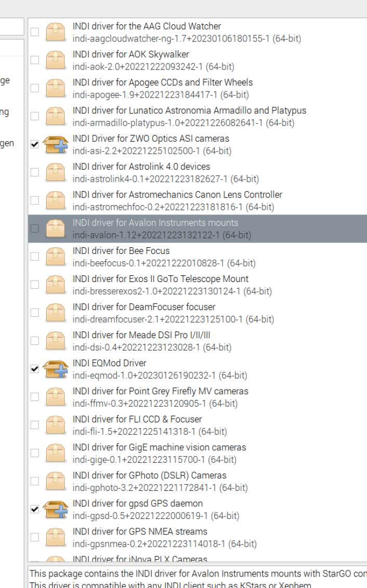Check the AAG Cloud Watcher driver checkbox
The width and height of the screenshot is (367, 588).
click(34, 32)
